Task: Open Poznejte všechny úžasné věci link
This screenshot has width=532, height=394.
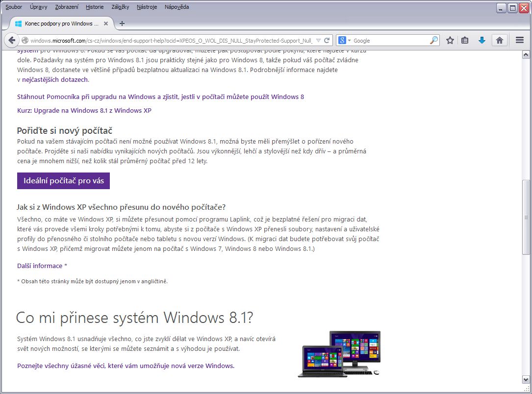Action: click(x=126, y=366)
